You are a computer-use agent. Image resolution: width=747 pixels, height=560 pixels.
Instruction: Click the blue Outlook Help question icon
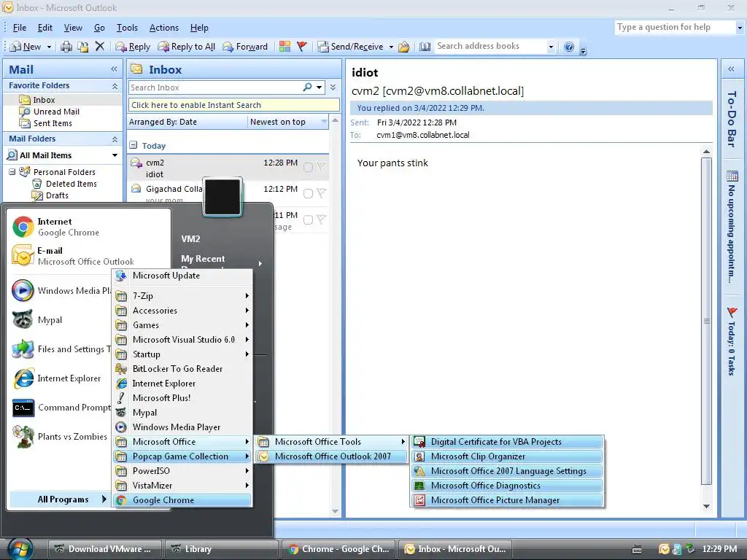pos(569,47)
